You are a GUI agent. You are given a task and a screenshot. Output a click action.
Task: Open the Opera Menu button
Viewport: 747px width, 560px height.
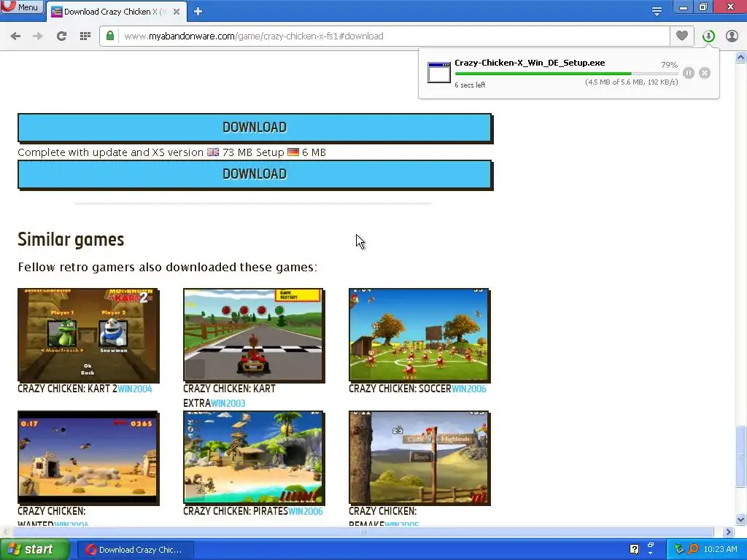[21, 7]
